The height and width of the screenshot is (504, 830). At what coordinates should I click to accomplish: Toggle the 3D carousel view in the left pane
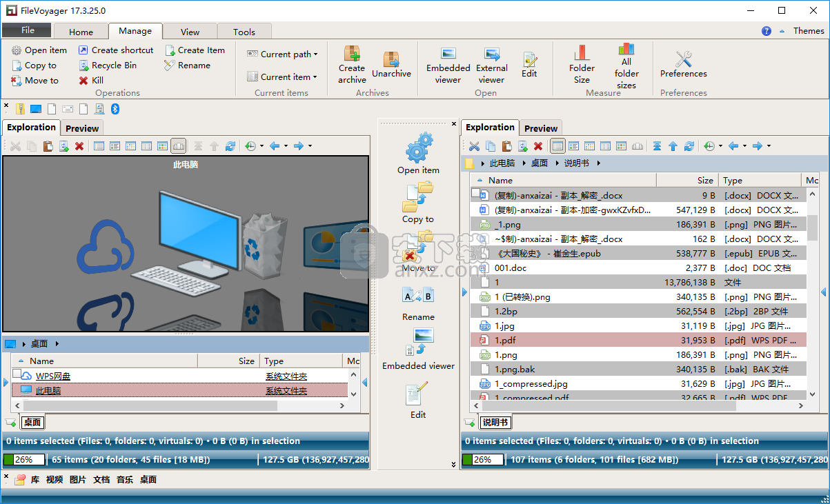178,146
